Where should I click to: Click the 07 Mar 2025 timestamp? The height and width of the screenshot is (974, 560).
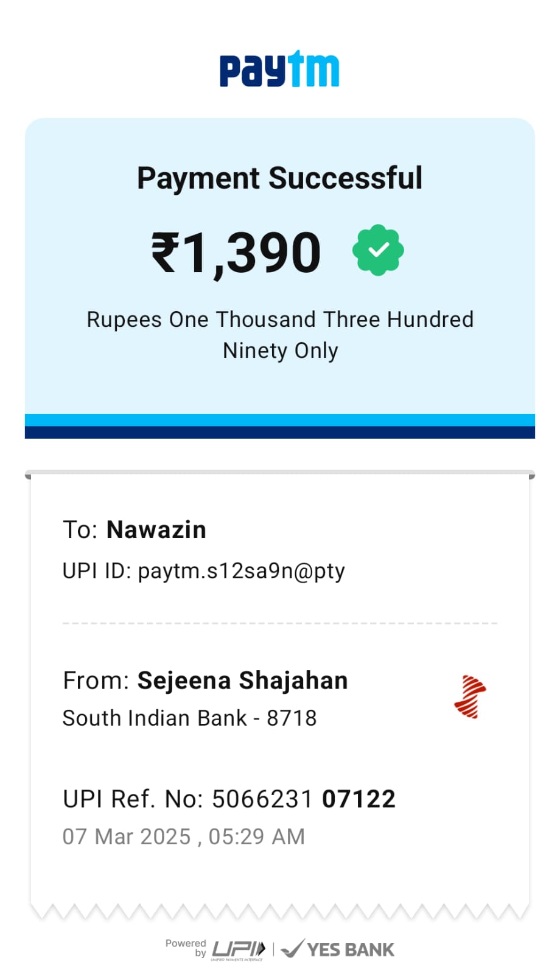(183, 836)
